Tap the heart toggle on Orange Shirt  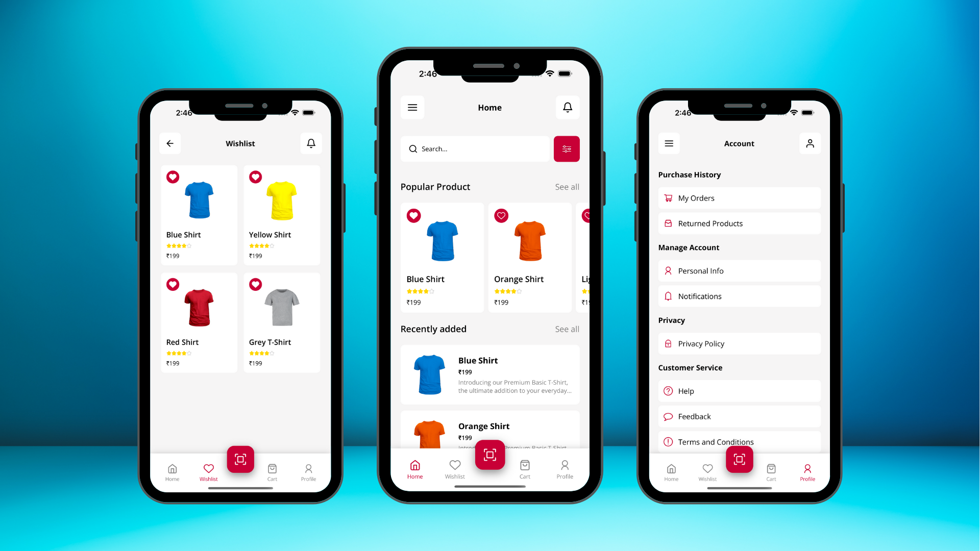tap(501, 215)
